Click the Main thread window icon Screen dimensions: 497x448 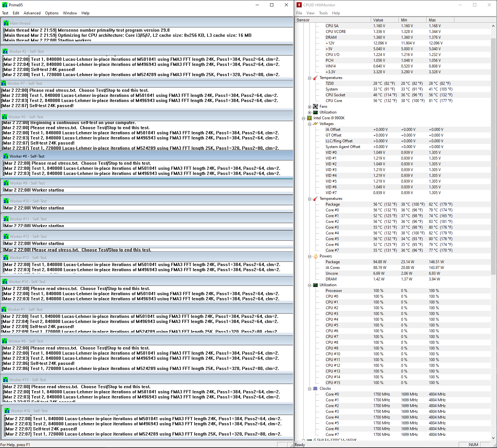tap(6, 23)
